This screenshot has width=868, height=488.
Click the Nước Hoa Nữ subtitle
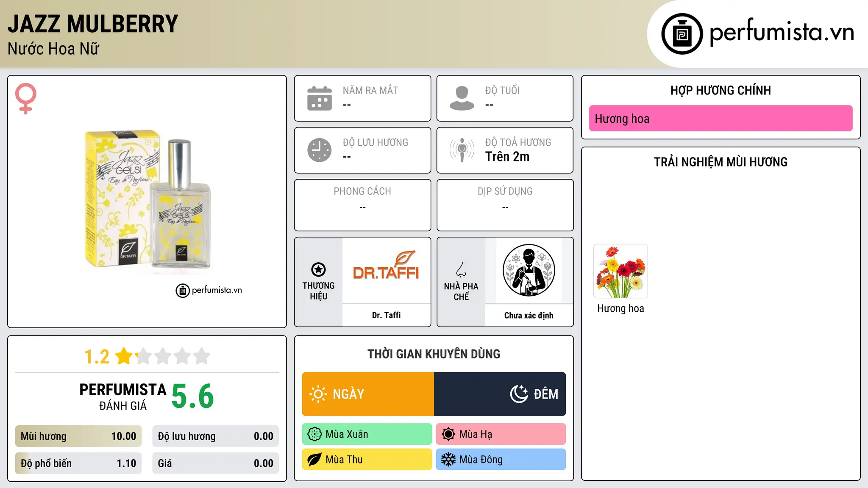pyautogui.click(x=53, y=49)
